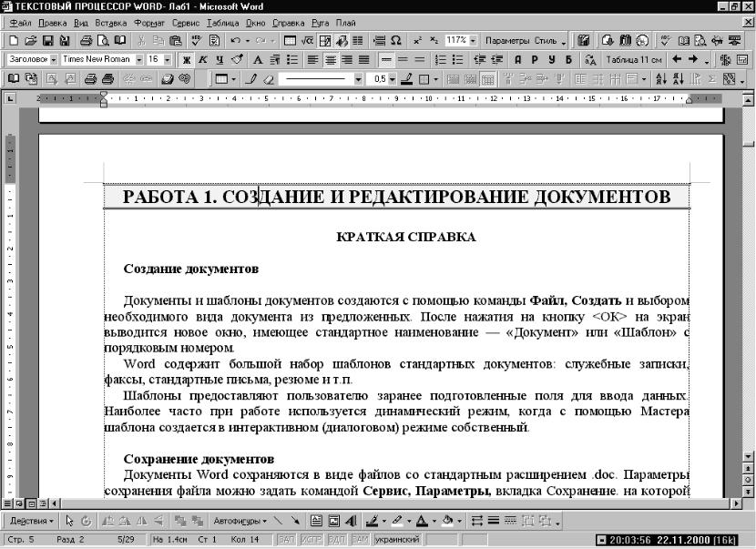Select the table Eraser tool
The height and width of the screenshot is (549, 756).
coord(269,78)
